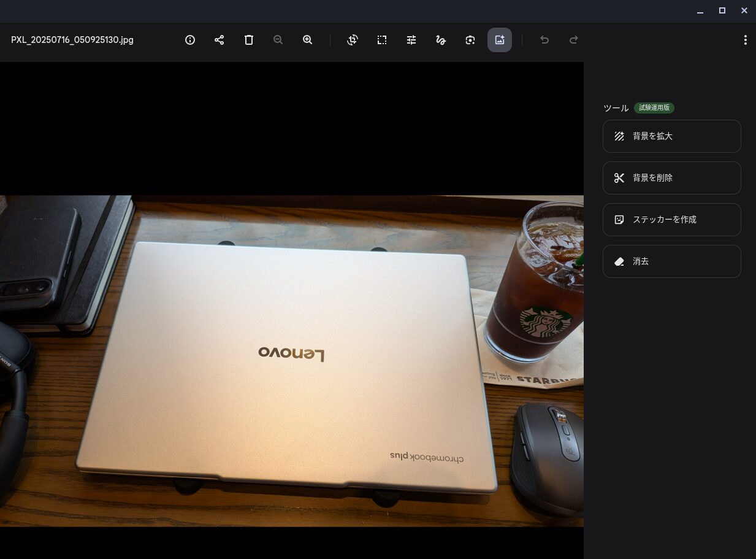The height and width of the screenshot is (559, 756).
Task: Click the 背景を拡大 button
Action: 672,136
